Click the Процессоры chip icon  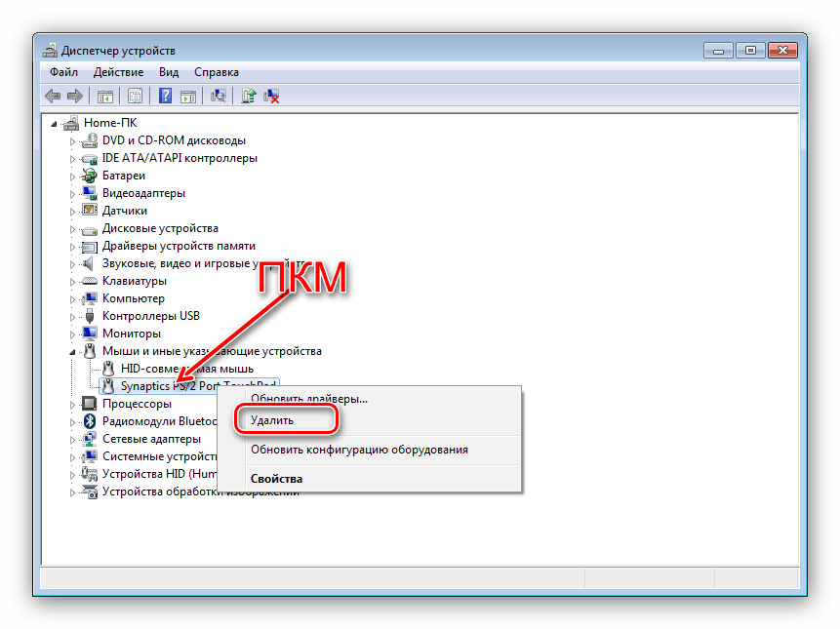click(x=90, y=404)
